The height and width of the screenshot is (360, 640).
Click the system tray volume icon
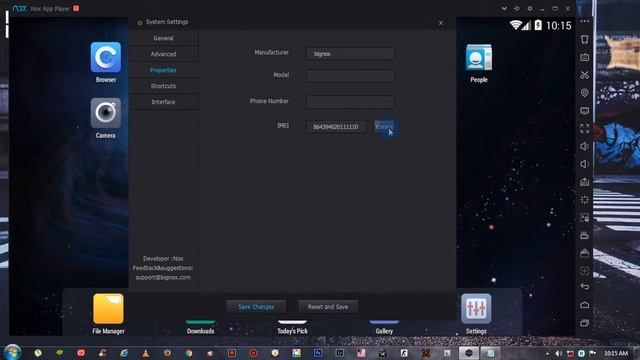[558, 353]
